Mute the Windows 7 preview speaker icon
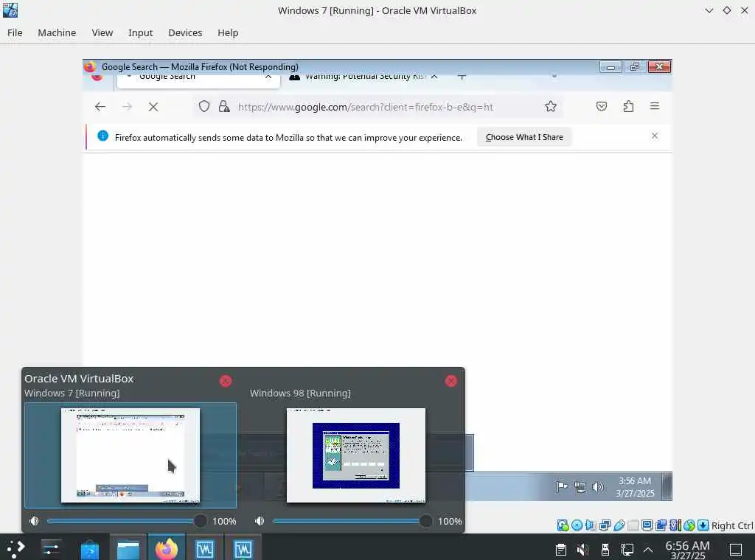 click(34, 521)
